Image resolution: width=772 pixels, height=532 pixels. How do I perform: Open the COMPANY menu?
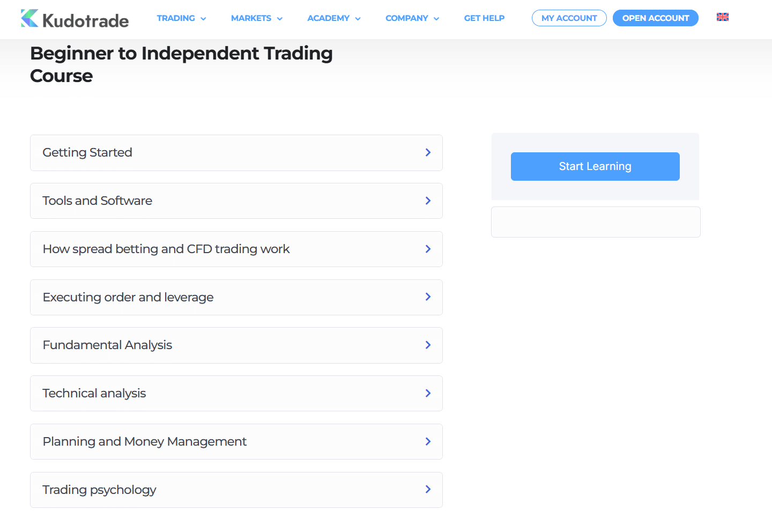(x=412, y=18)
